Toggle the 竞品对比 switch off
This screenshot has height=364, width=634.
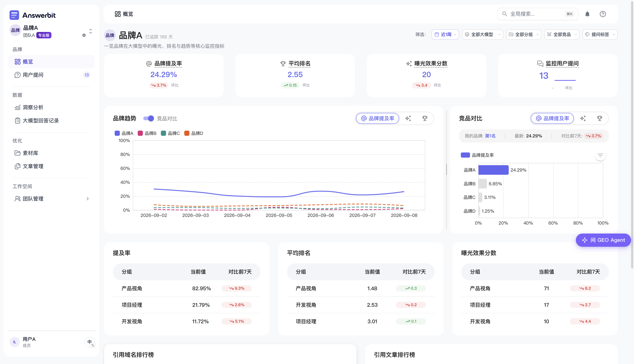[148, 118]
